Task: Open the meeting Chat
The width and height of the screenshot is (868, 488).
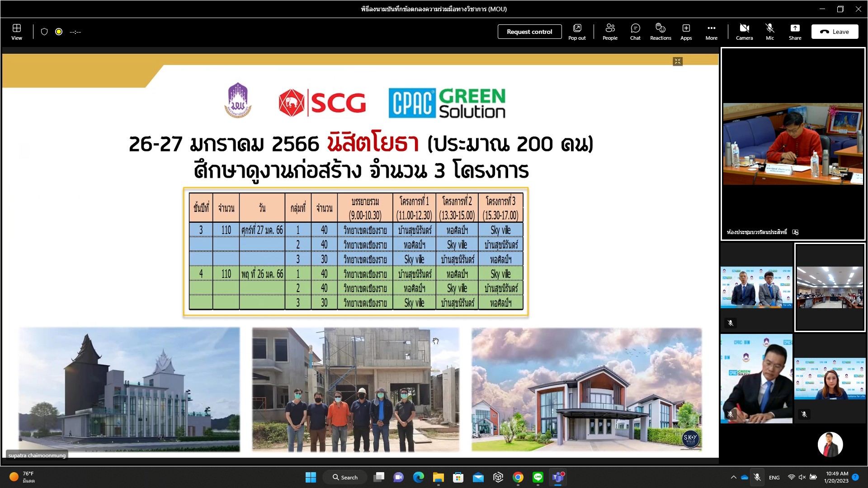Action: click(635, 32)
